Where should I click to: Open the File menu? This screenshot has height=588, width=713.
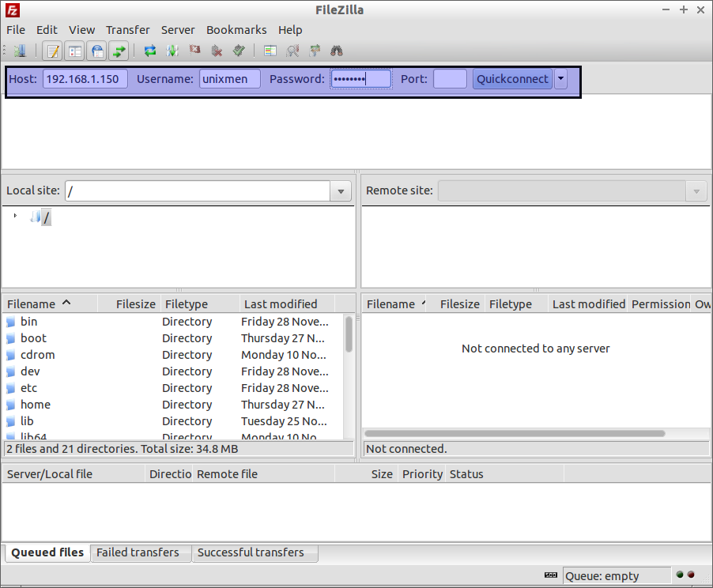(16, 30)
